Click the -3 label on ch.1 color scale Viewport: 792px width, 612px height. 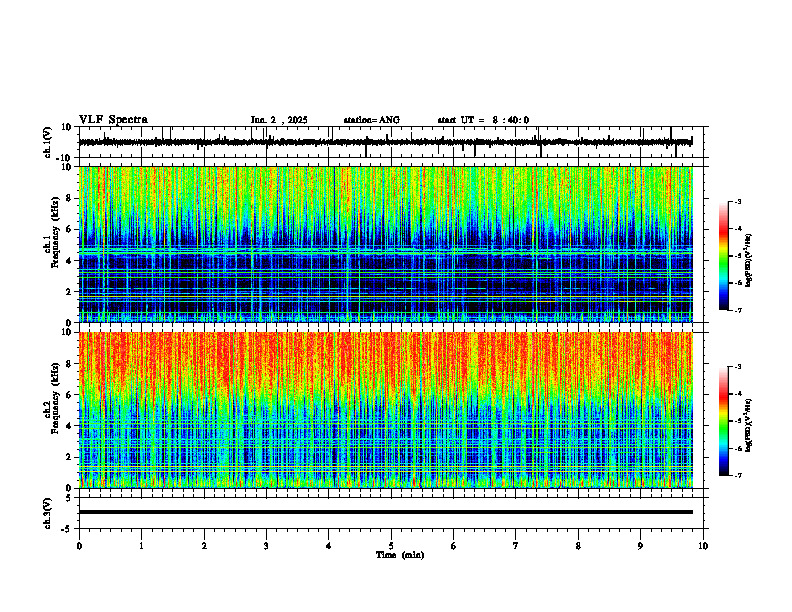click(x=738, y=201)
